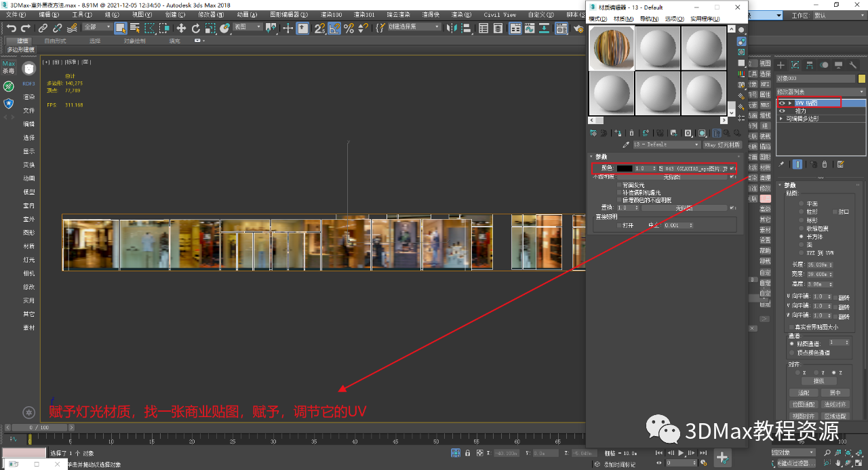Click the black 颜色 color swatch
Image resolution: width=868 pixels, height=470 pixels.
tap(624, 168)
